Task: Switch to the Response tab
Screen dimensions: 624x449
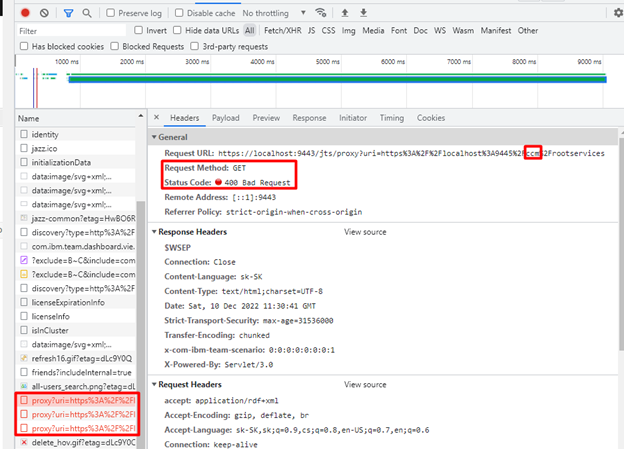Action: pos(309,118)
